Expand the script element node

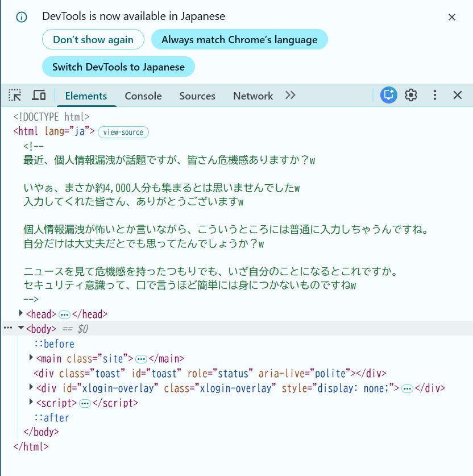click(31, 402)
